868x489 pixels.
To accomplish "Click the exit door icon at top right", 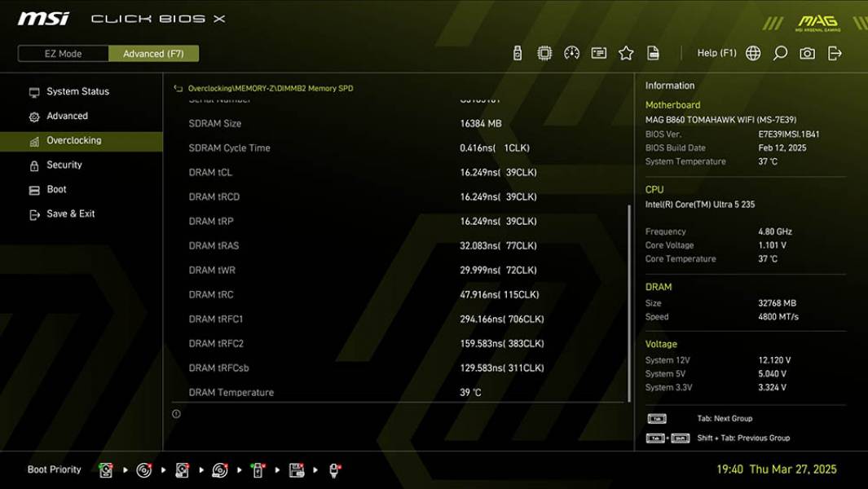I will pyautogui.click(x=835, y=53).
